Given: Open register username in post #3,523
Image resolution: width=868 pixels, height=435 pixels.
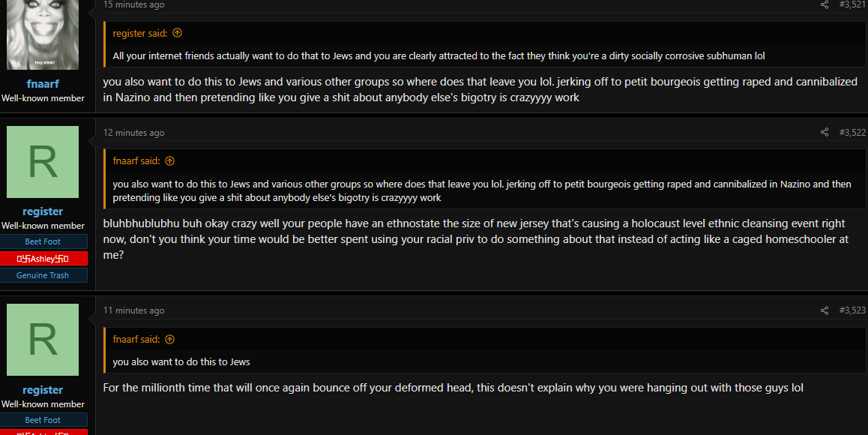Looking at the screenshot, I should pos(43,389).
